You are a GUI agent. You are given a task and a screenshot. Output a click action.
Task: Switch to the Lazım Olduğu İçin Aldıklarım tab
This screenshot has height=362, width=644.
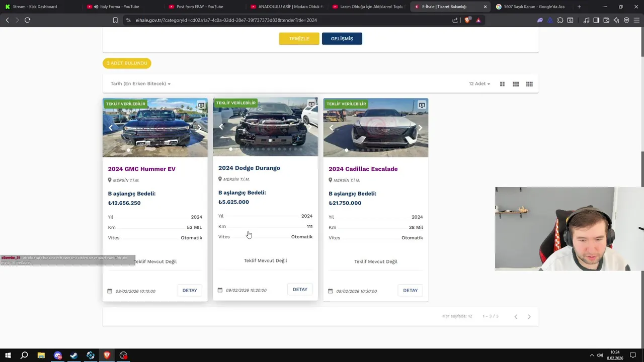tap(367, 7)
